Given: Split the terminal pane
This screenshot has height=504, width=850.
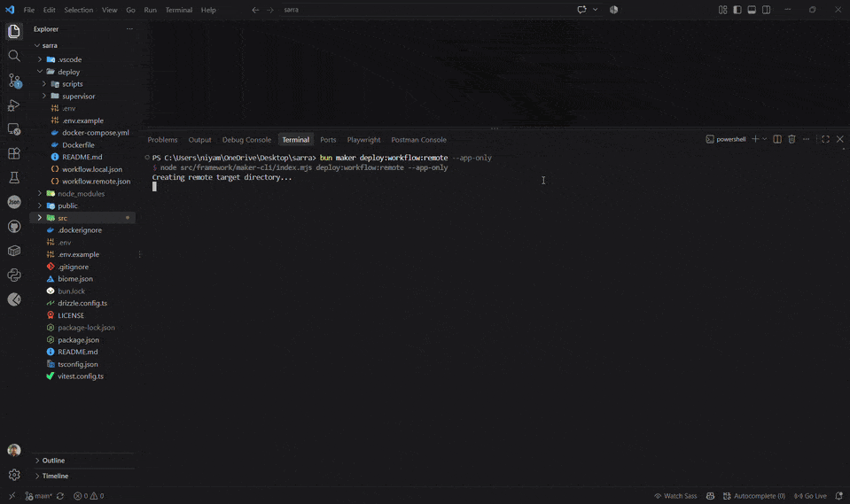Looking at the screenshot, I should coord(776,139).
